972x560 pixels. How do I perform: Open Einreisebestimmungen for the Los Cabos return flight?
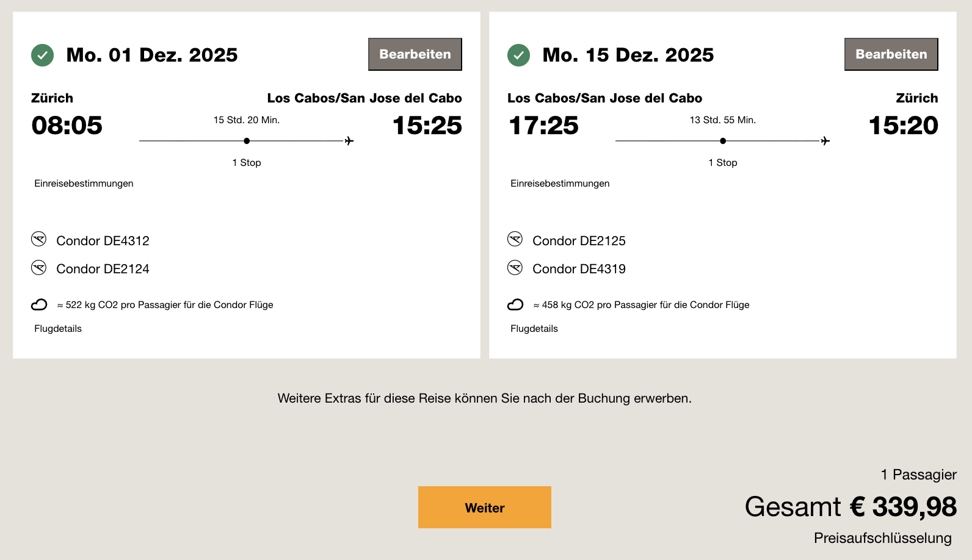coord(560,184)
